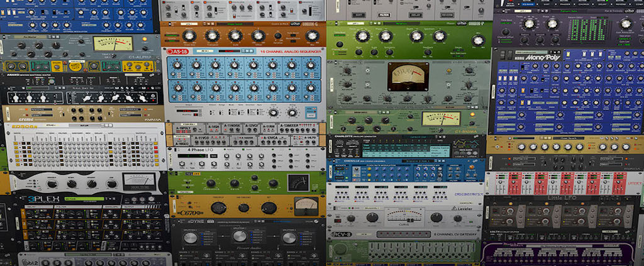
Task: Click the Threshold knob on the C670
Action: tap(218, 208)
